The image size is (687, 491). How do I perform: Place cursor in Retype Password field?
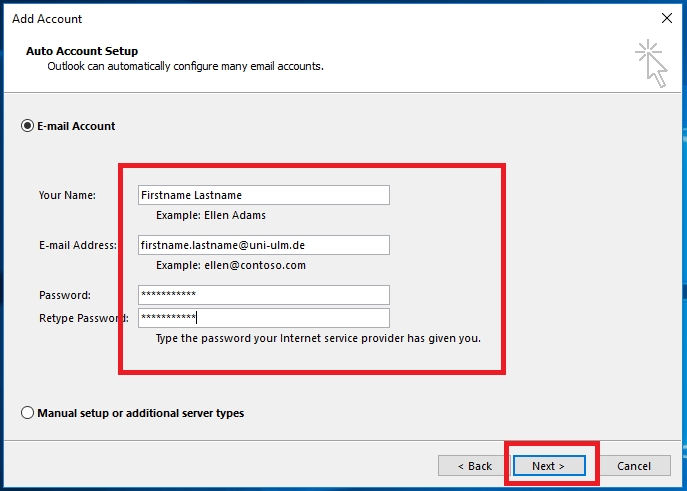(x=264, y=318)
